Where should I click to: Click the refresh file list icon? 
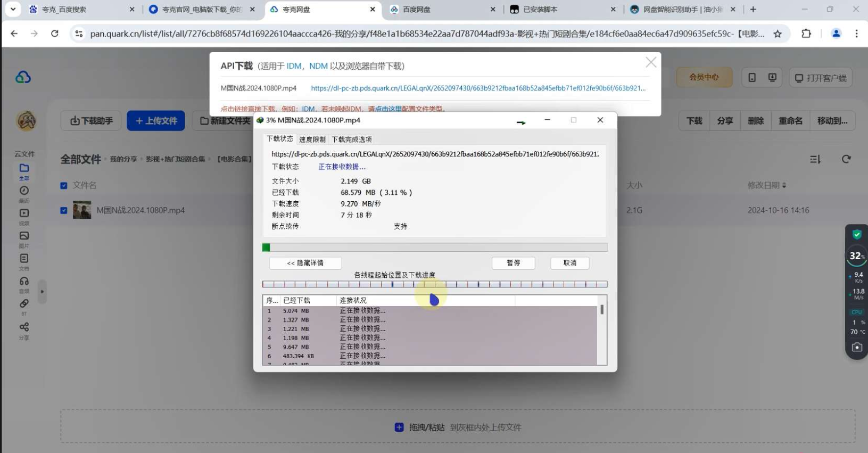846,159
